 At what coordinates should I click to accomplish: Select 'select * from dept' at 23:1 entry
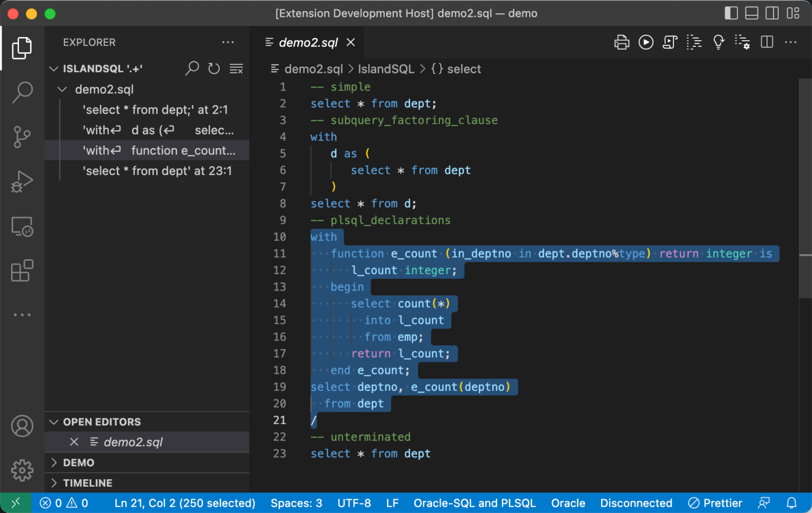158,171
